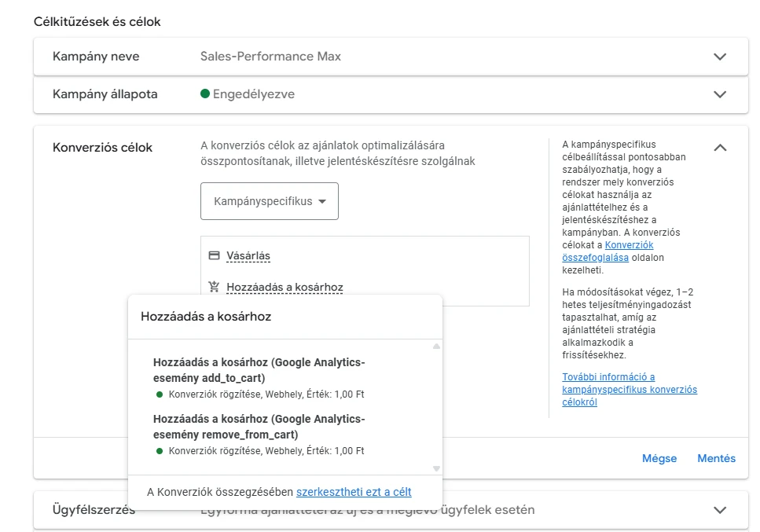Click the Mégse button
The height and width of the screenshot is (532, 760).
(x=659, y=458)
